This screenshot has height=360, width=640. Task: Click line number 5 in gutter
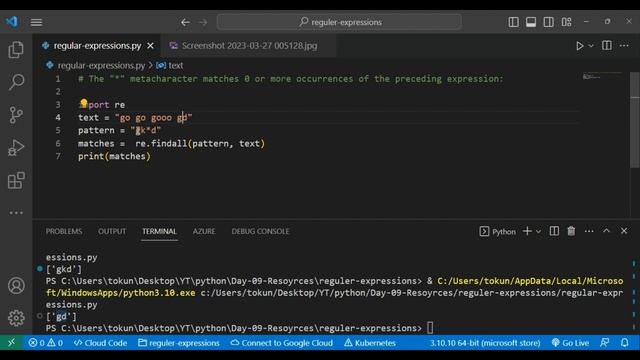[58, 130]
